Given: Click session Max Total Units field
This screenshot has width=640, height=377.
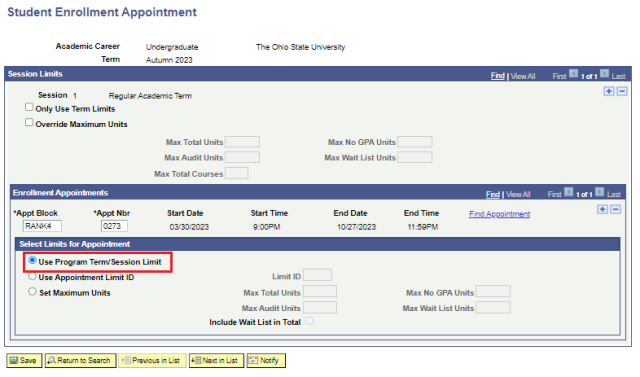Looking at the screenshot, I should pyautogui.click(x=242, y=142).
